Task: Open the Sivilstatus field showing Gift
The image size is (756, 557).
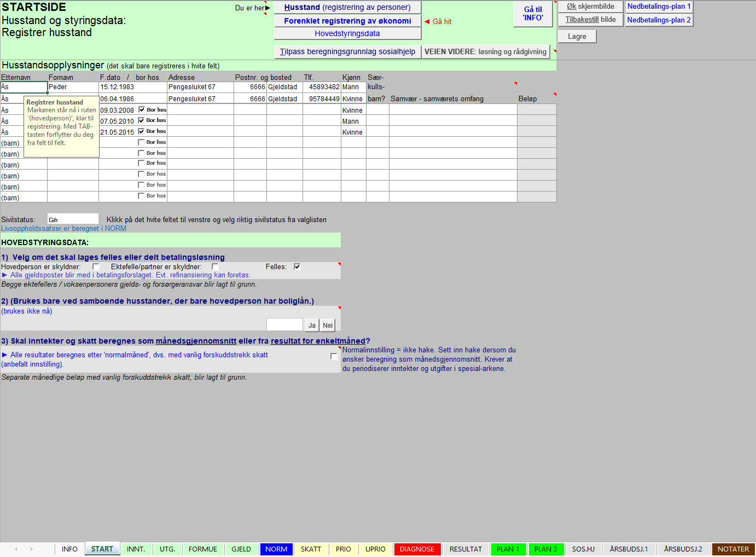Action: tap(73, 219)
